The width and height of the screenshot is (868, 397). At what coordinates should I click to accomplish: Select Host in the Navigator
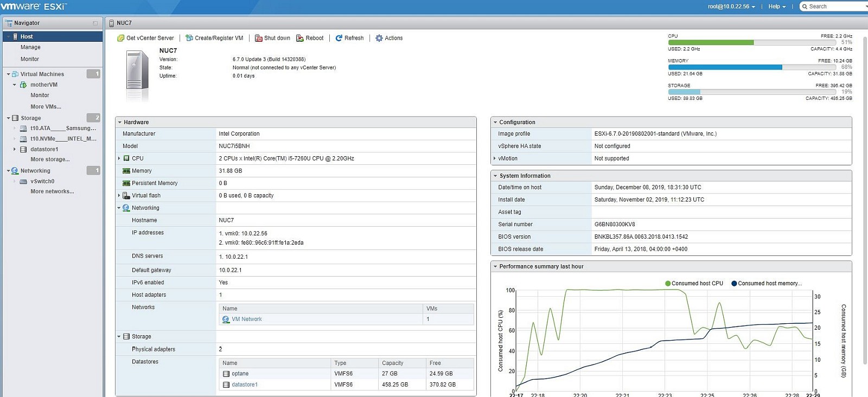[53, 36]
